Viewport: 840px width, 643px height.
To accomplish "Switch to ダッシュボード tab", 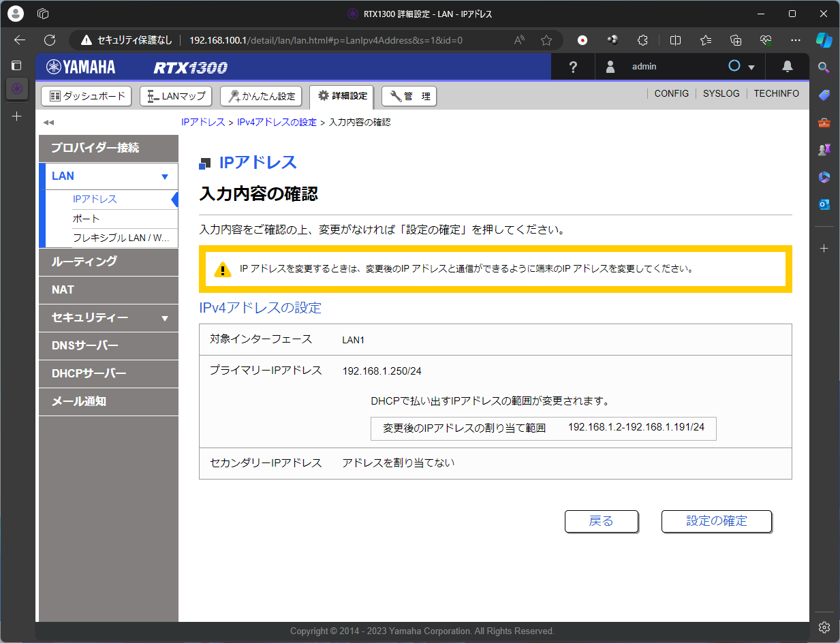I will 87,96.
